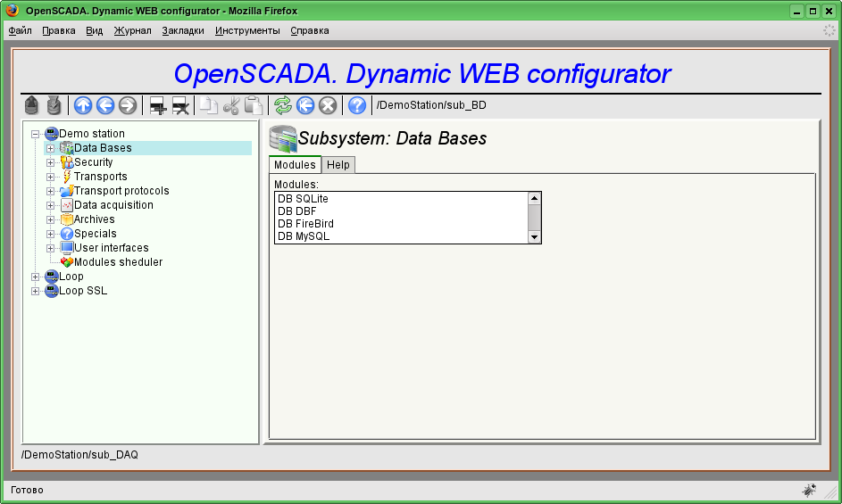Expand the Loop station tree node
This screenshot has height=504, width=842.
coord(36,277)
